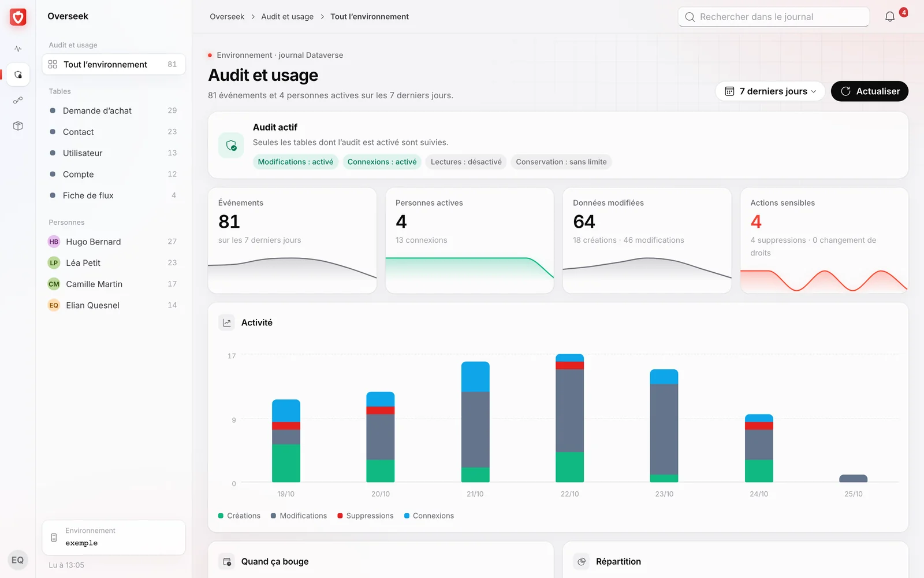Click the Audit actif shield icon
This screenshot has width=924, height=578.
(231, 145)
